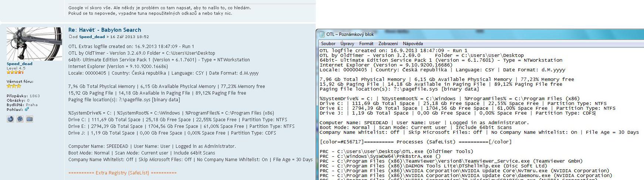
Task: Click 'Obrázky: 0' in the profile
Action: pyautogui.click(x=18, y=100)
